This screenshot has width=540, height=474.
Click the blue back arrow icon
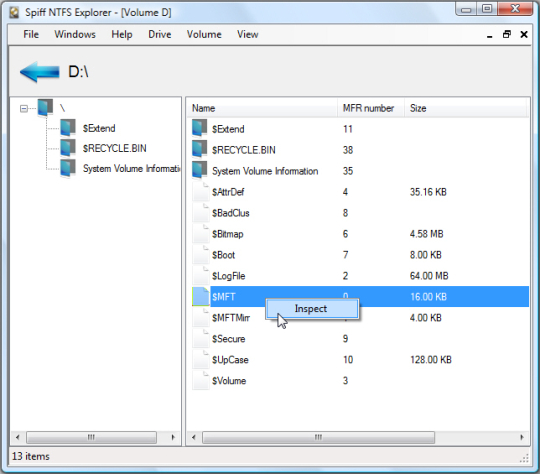click(39, 72)
